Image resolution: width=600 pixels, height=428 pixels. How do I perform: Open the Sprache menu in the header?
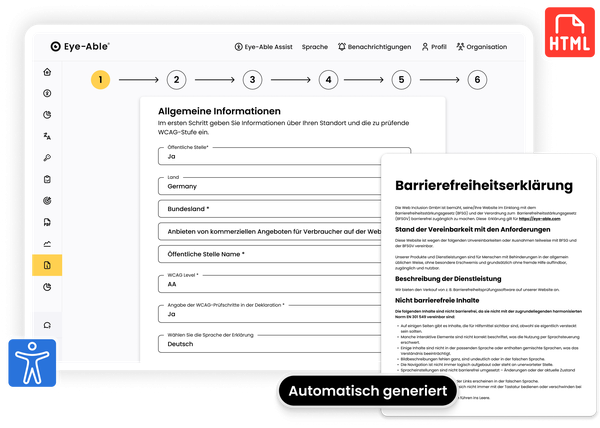[x=315, y=47]
